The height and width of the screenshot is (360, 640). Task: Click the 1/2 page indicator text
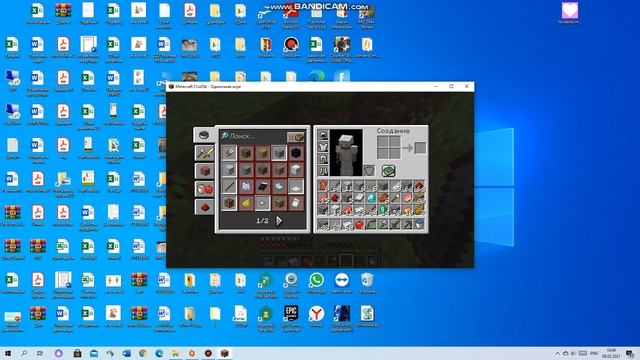[262, 221]
